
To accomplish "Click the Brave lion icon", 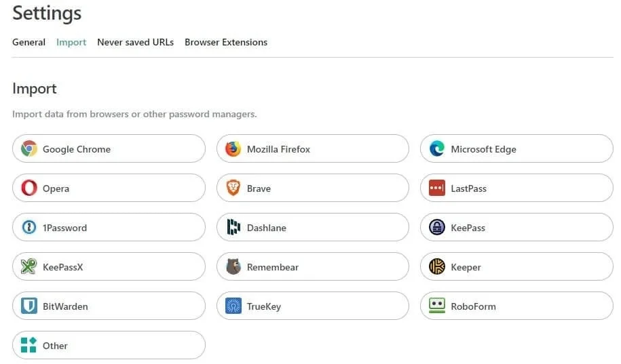I will pos(233,188).
